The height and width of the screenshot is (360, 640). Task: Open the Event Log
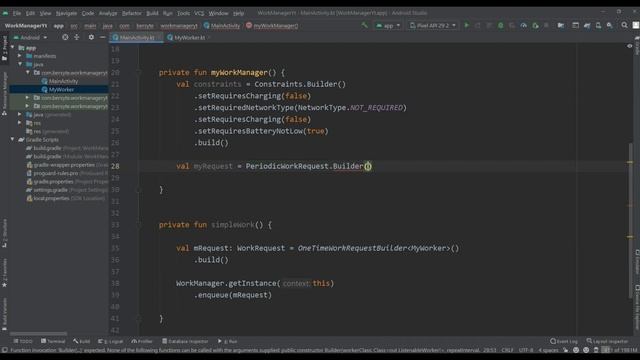pos(564,341)
